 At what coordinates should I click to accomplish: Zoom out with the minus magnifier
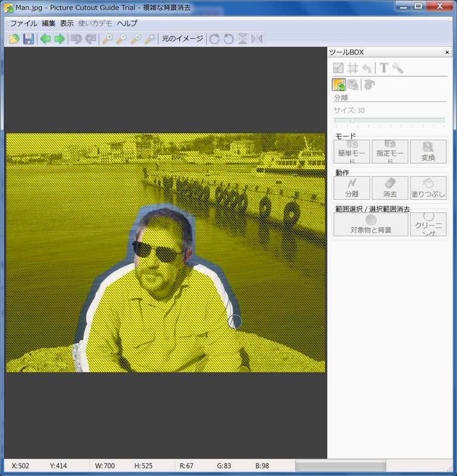pos(121,39)
